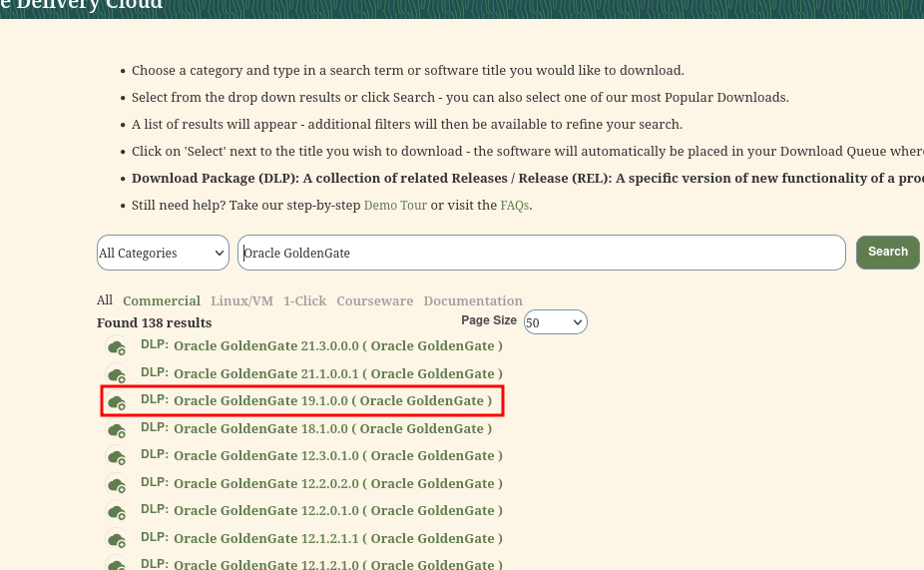924x570 pixels.
Task: Click cloud add icon beside GoldenGate 18.1.0.0
Action: click(x=117, y=429)
